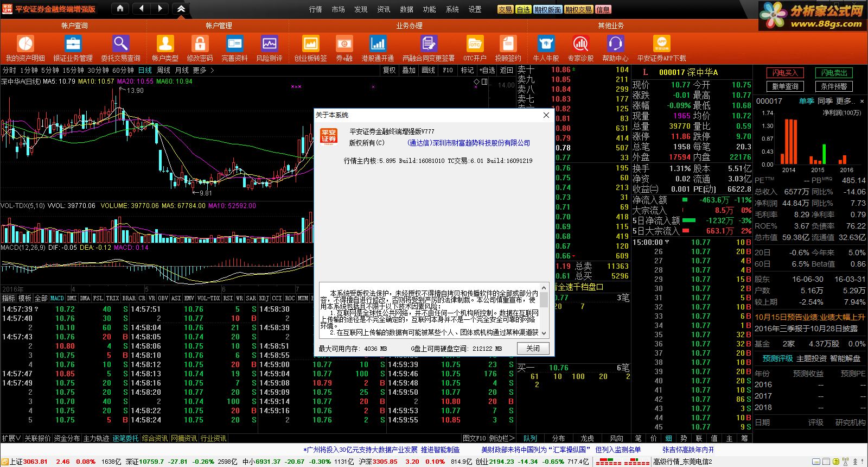Image resolution: width=868 pixels, height=467 pixels.
Task: Open the 资讯 menu
Action: point(384,9)
